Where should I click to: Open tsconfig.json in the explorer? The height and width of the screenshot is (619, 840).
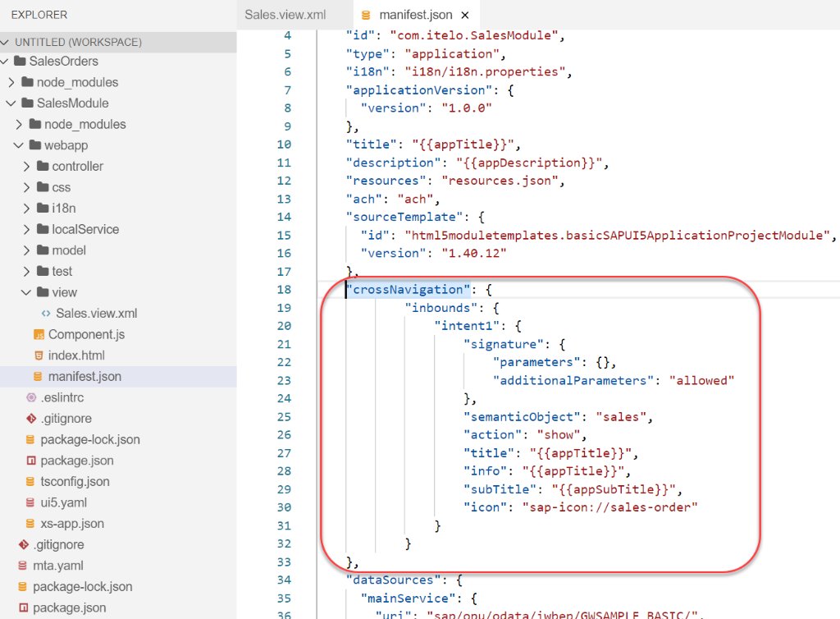75,482
